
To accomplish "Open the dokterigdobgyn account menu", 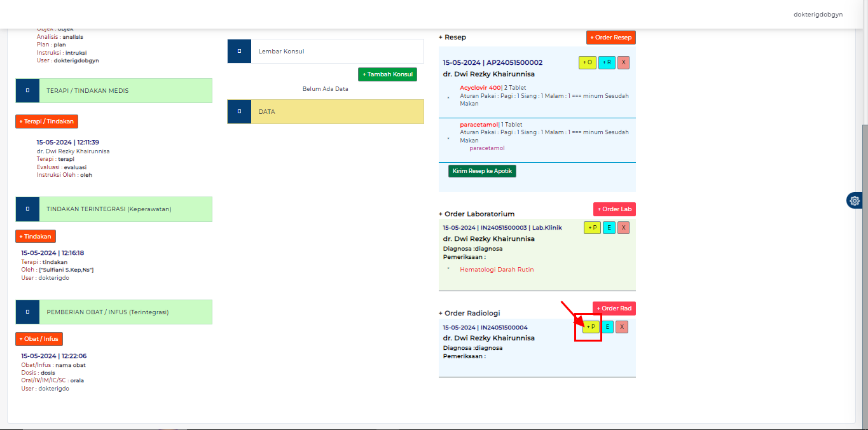I will pos(817,14).
